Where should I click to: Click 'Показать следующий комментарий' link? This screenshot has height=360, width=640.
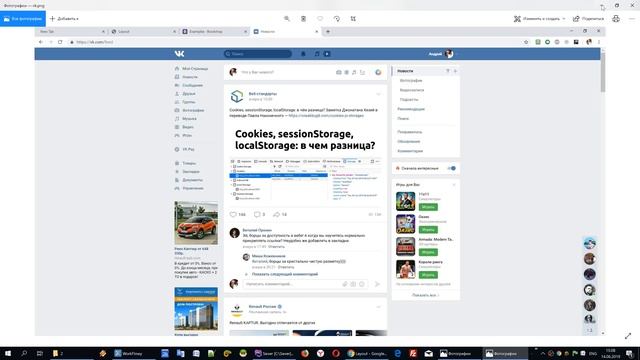point(284,274)
